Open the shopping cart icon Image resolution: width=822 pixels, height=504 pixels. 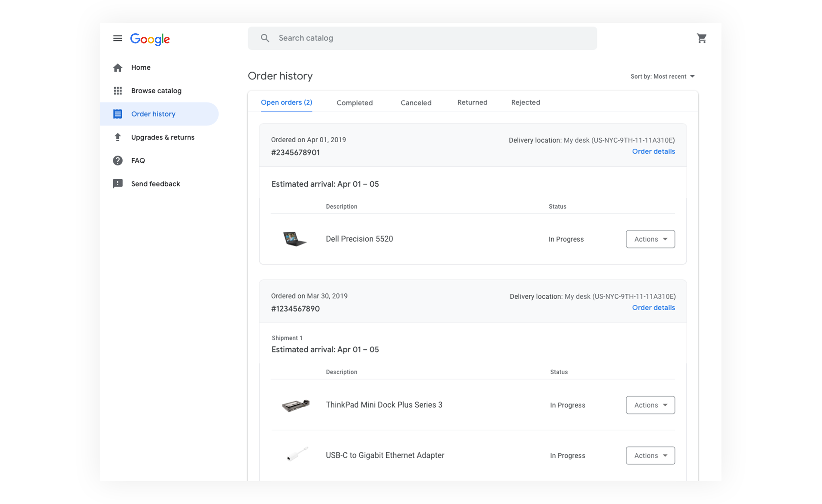tap(701, 38)
